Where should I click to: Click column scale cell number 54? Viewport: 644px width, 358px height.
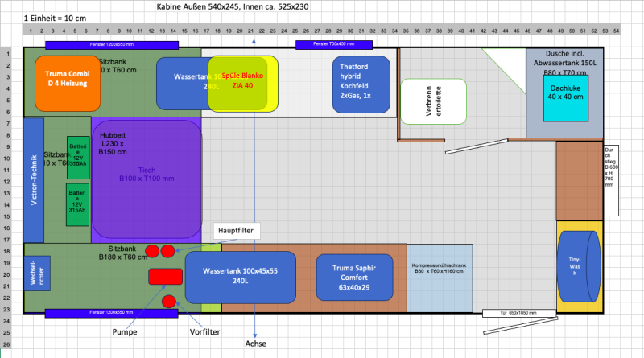coord(616,31)
